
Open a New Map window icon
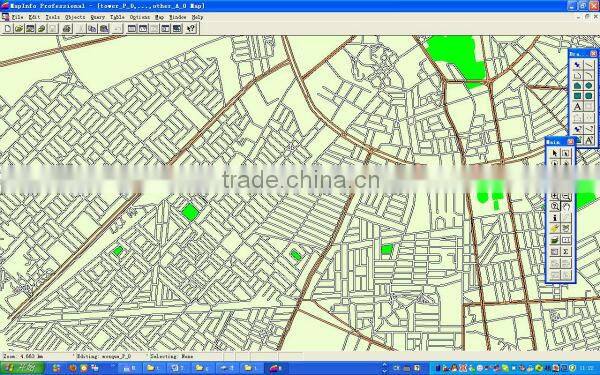tap(143, 29)
